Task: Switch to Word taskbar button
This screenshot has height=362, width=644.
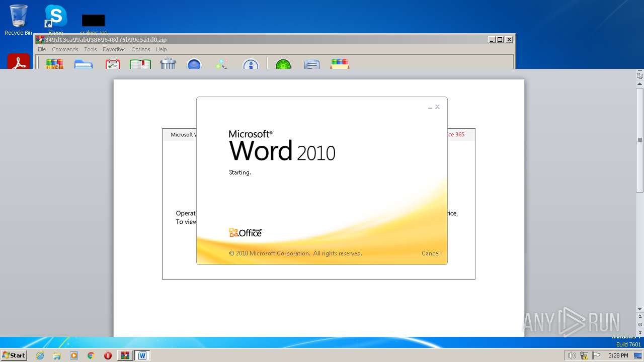Action: [x=142, y=355]
